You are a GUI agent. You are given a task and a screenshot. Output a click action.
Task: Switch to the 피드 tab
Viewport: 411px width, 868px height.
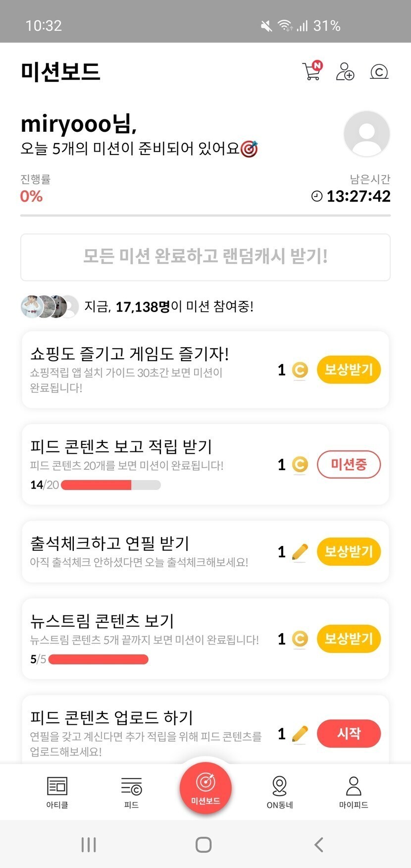(131, 792)
